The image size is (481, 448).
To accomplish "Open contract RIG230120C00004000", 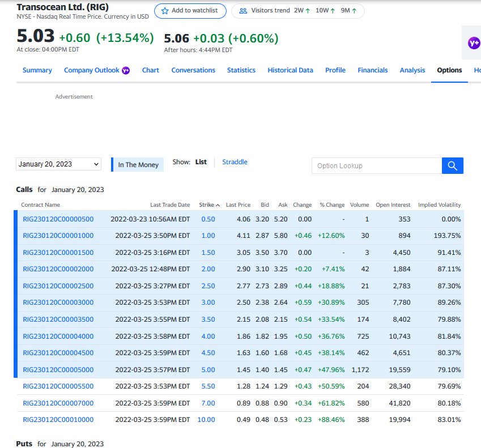I will (58, 336).
